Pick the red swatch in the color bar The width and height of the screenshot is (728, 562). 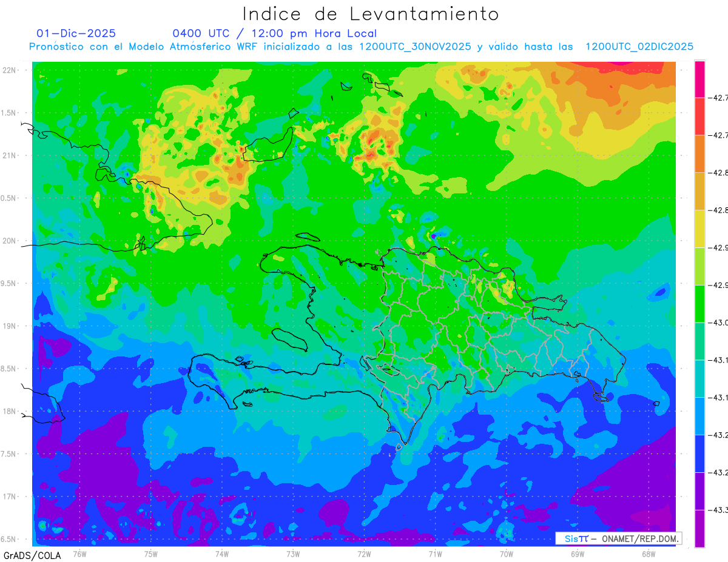click(x=699, y=116)
